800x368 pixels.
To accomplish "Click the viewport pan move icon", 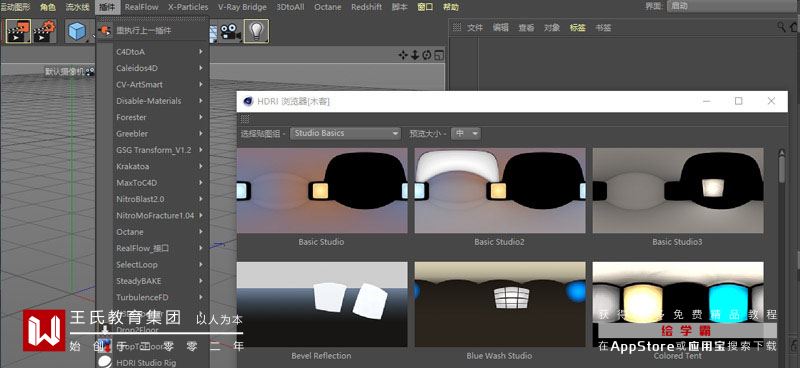I will coord(403,55).
